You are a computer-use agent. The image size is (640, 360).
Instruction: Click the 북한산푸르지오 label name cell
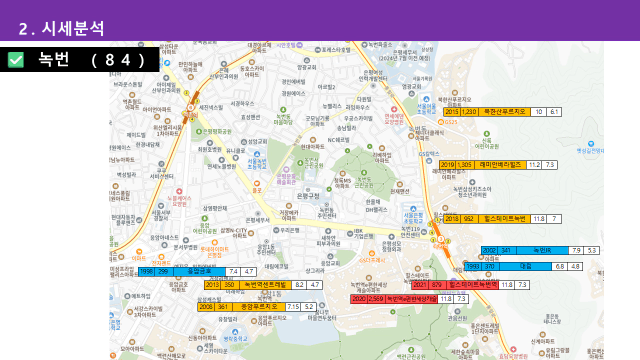tap(504, 112)
